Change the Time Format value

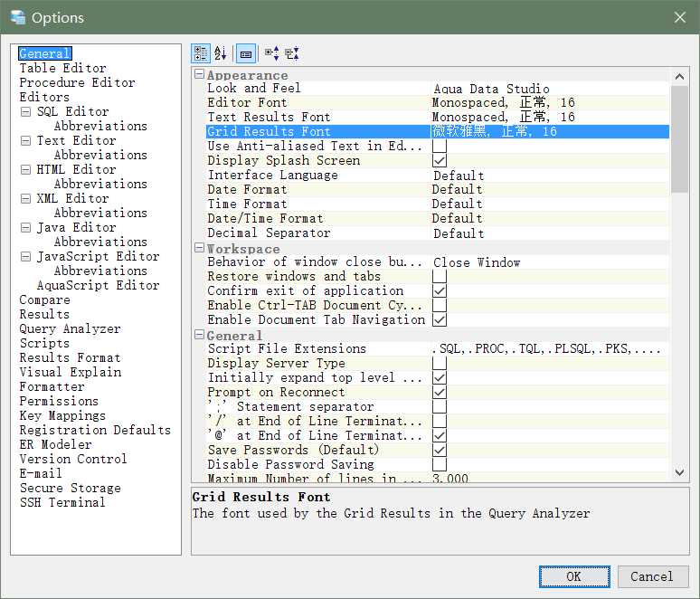pos(550,204)
